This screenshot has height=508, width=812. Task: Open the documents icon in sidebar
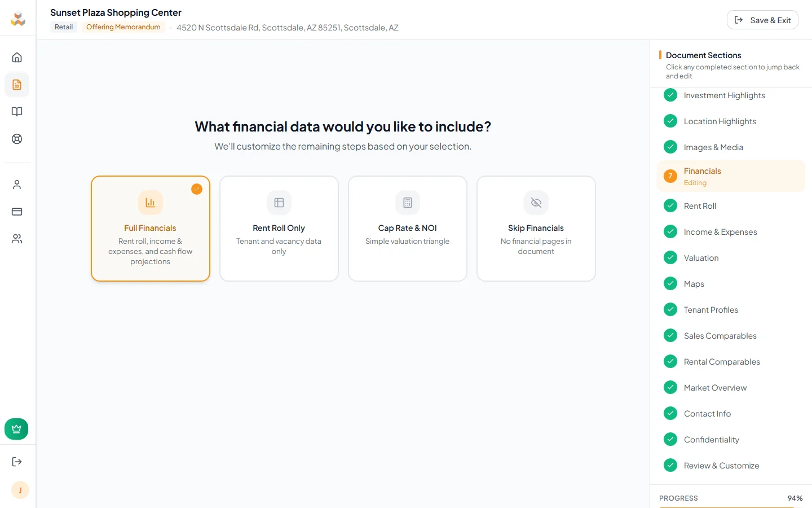pos(17,85)
